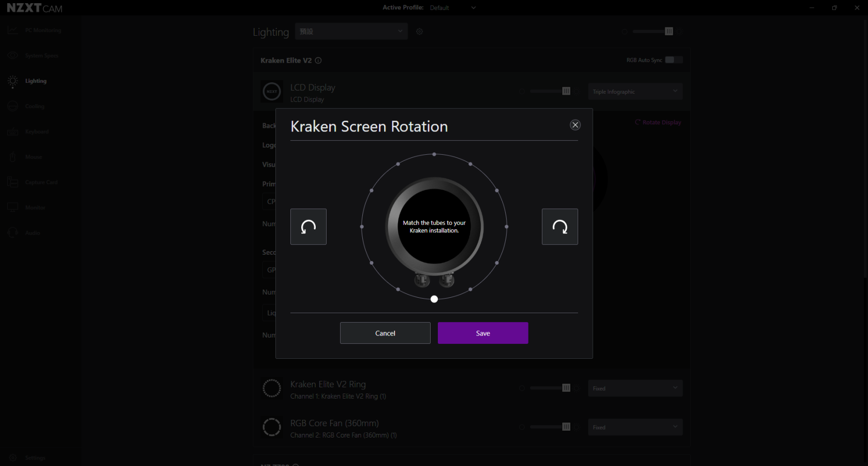Expand the lighting preset dropdown
868x466 pixels.
point(351,31)
